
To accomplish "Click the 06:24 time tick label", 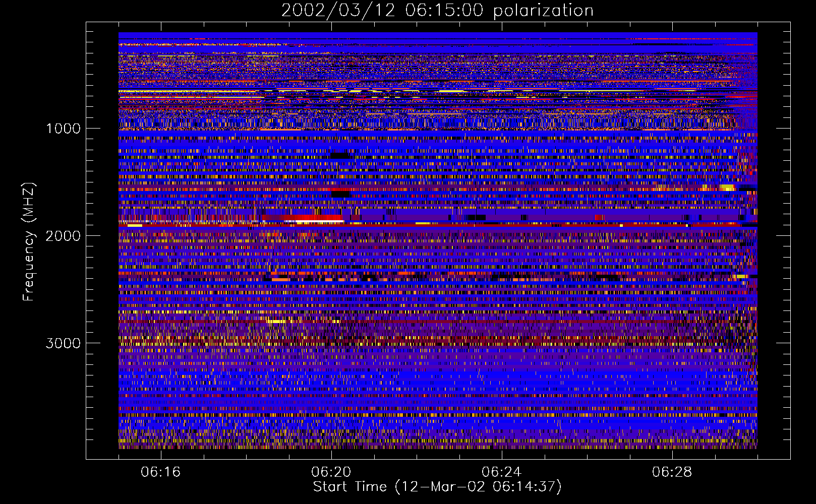I will 501,472.
